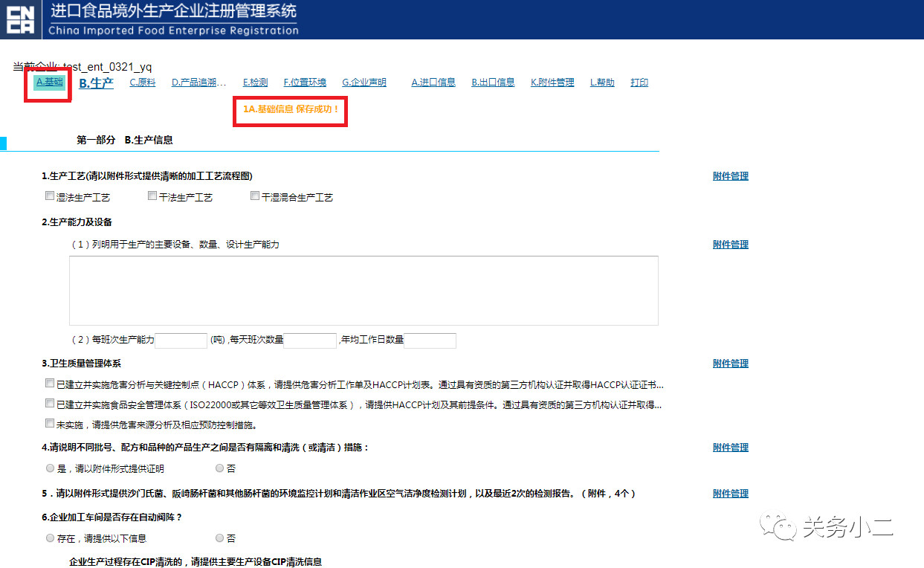Viewport: 924px width, 568px height.
Task: Open the A.基础 tab
Action: (x=49, y=82)
